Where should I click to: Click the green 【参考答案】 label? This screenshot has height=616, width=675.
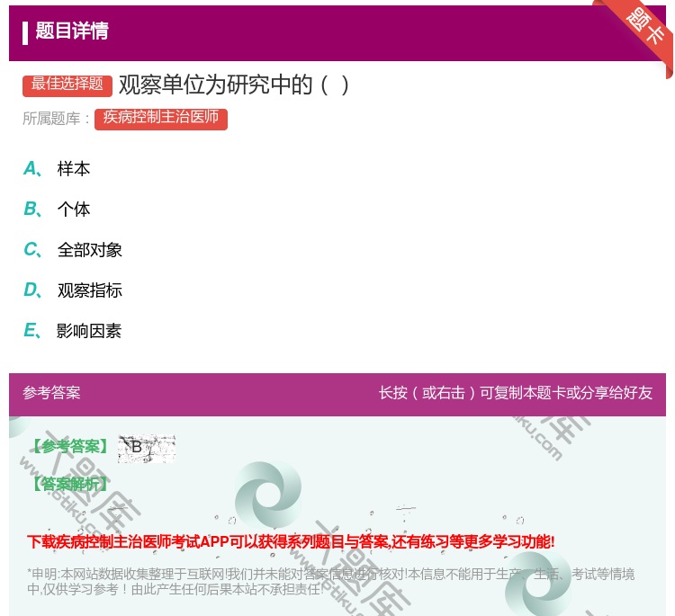tap(70, 447)
